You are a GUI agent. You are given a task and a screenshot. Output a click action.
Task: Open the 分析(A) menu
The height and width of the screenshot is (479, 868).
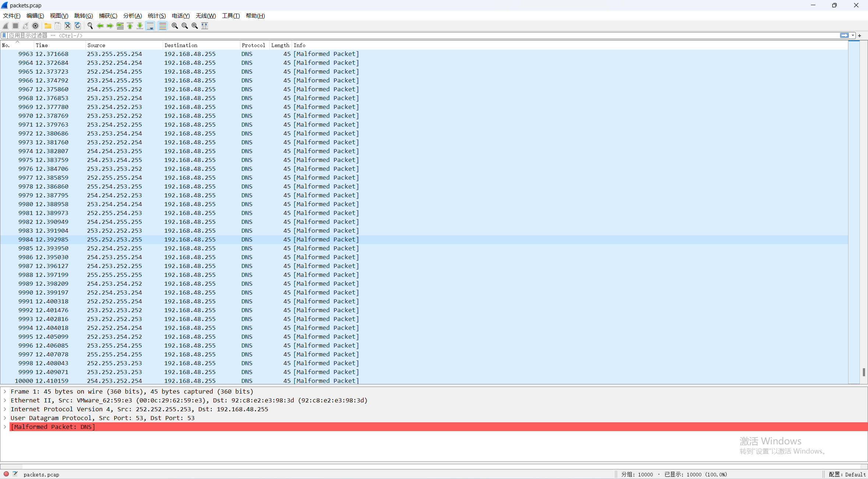[x=132, y=16]
